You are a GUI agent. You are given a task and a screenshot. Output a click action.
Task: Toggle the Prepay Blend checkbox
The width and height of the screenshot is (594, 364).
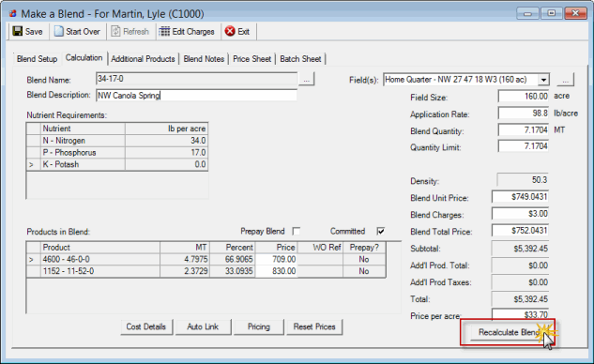point(297,231)
